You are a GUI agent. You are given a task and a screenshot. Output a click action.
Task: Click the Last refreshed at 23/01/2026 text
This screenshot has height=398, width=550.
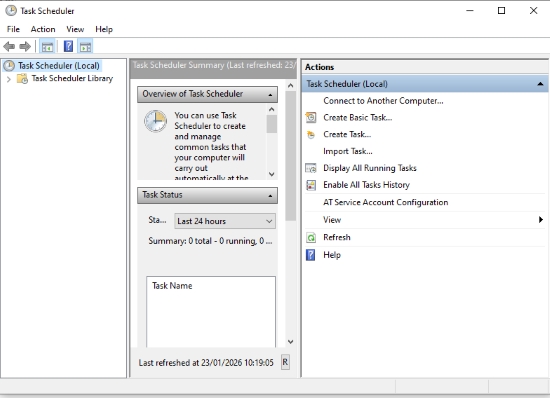pos(206,363)
